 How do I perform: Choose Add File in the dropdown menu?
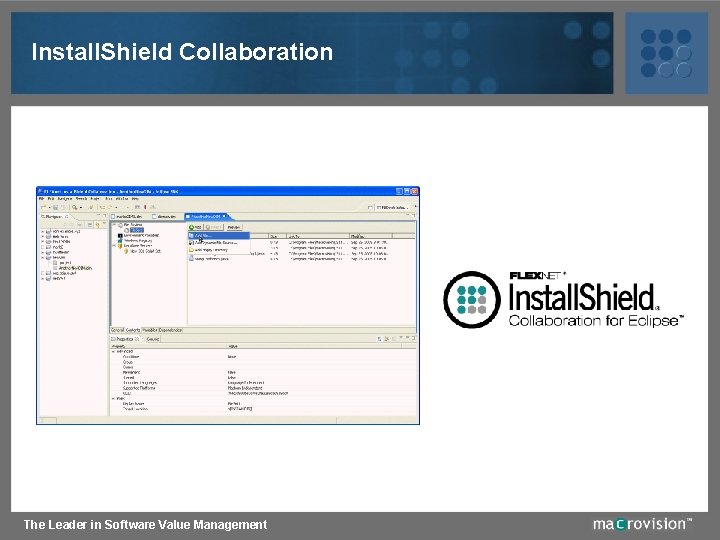click(x=219, y=236)
